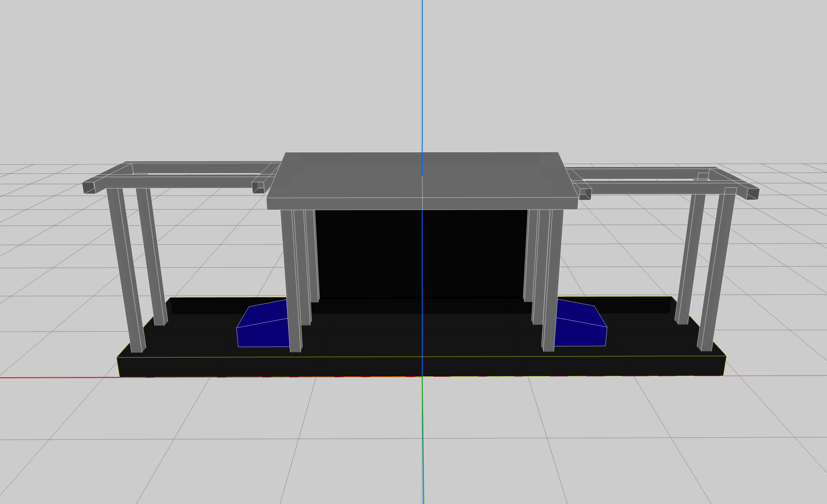Select the front-right leg of the central table
This screenshot has width=827, height=504.
click(552, 280)
